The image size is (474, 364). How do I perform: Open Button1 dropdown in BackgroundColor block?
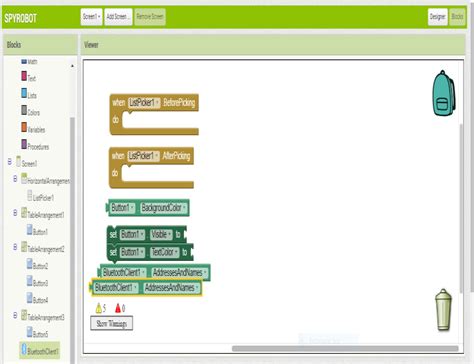[123, 208]
